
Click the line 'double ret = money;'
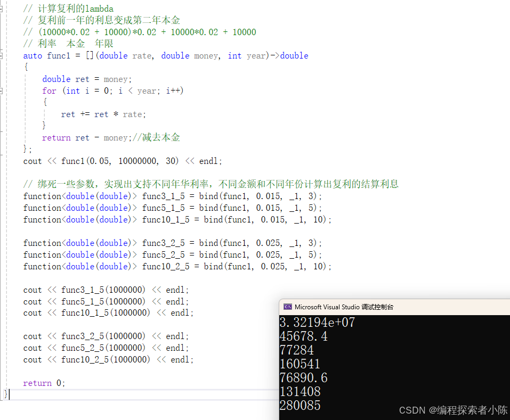pos(87,79)
